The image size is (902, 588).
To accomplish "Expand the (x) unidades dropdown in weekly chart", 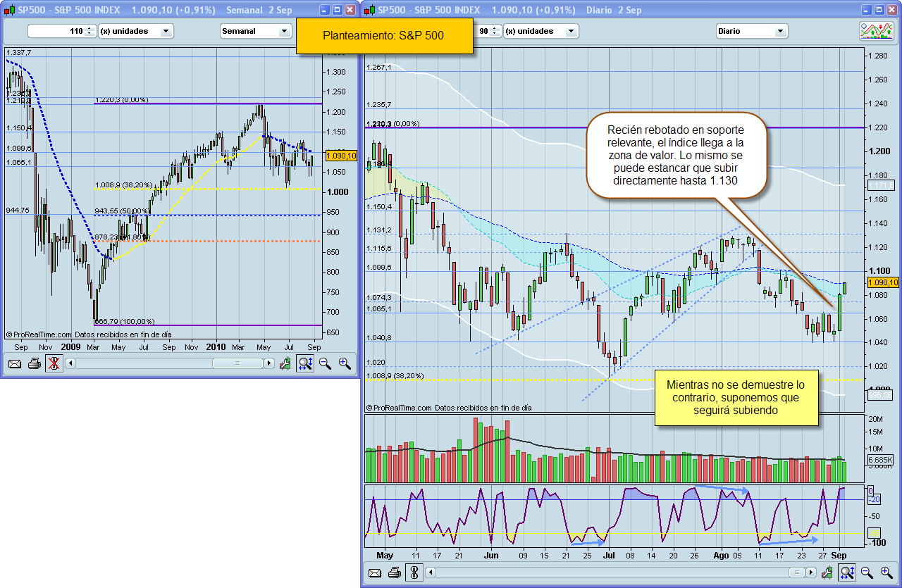I will point(136,31).
